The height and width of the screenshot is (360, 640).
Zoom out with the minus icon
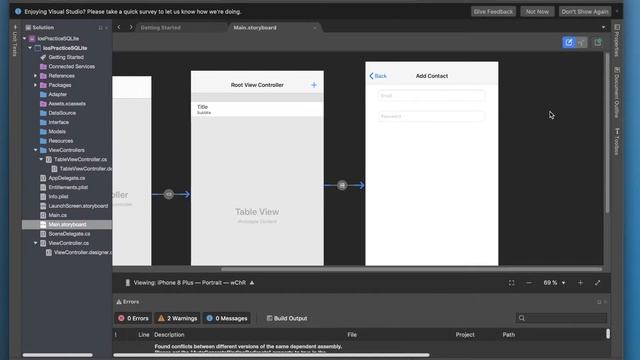tap(529, 283)
